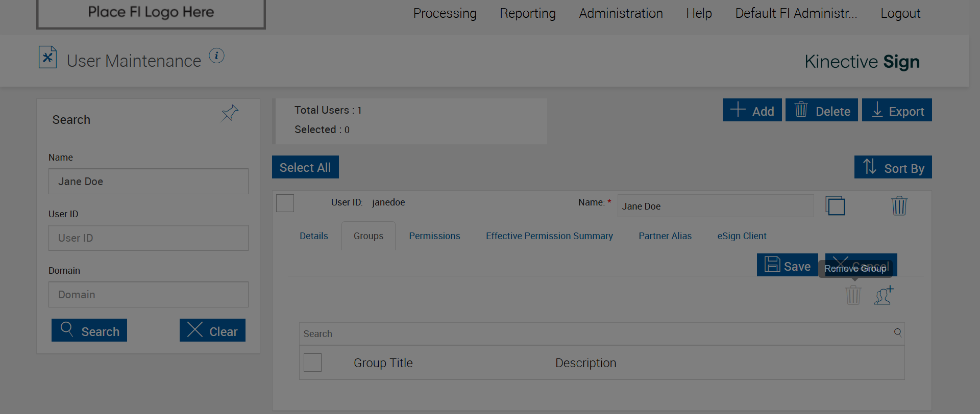
Task: Click the Export button
Action: coord(896,110)
